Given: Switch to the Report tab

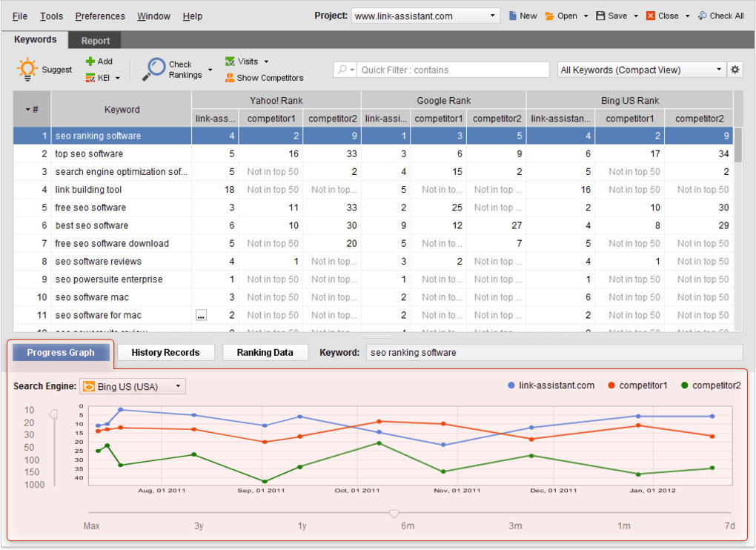Looking at the screenshot, I should (95, 41).
